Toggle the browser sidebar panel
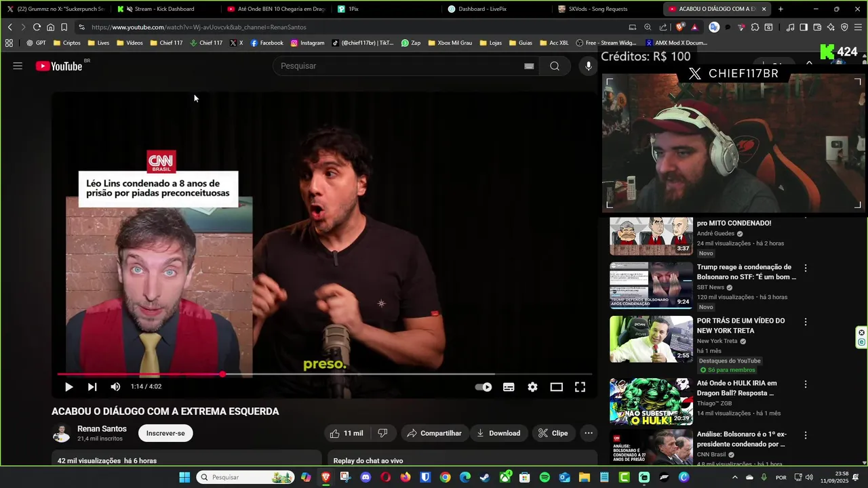868x488 pixels. [x=804, y=27]
